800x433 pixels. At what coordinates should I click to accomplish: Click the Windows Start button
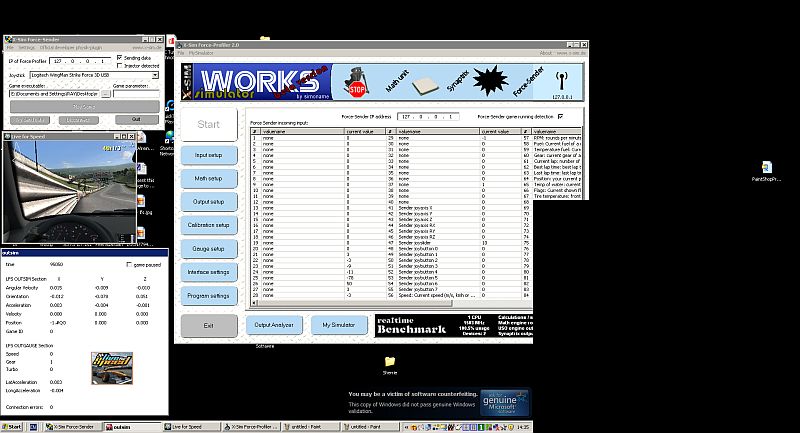[12, 427]
